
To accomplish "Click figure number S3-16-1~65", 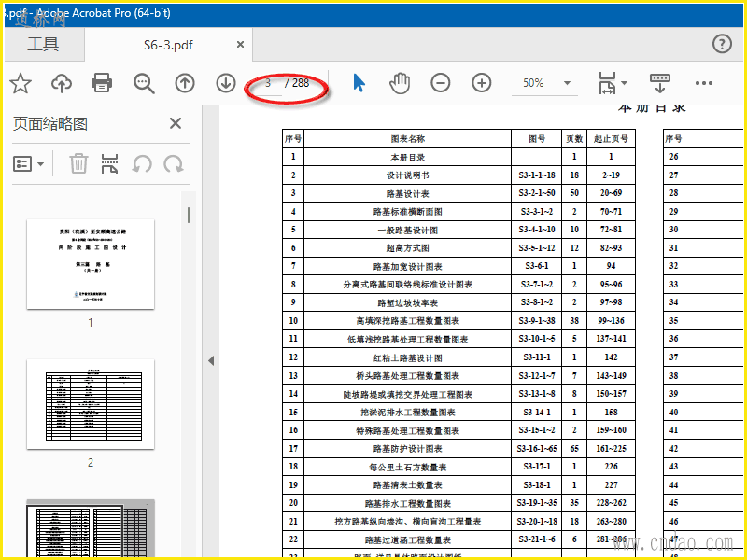I will (537, 449).
